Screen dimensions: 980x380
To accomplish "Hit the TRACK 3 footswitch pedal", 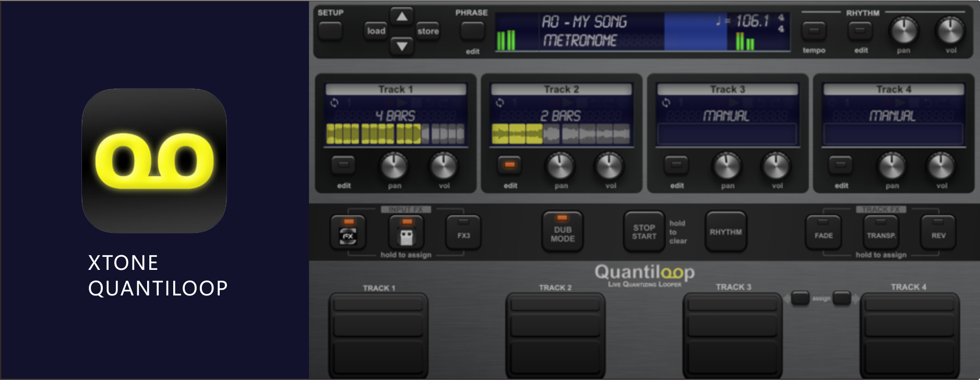I will pos(733,335).
